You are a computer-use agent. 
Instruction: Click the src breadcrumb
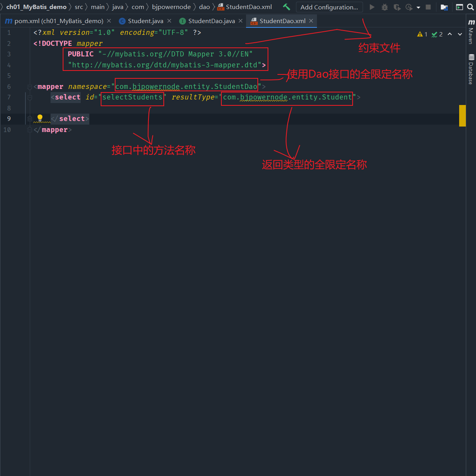(79, 7)
